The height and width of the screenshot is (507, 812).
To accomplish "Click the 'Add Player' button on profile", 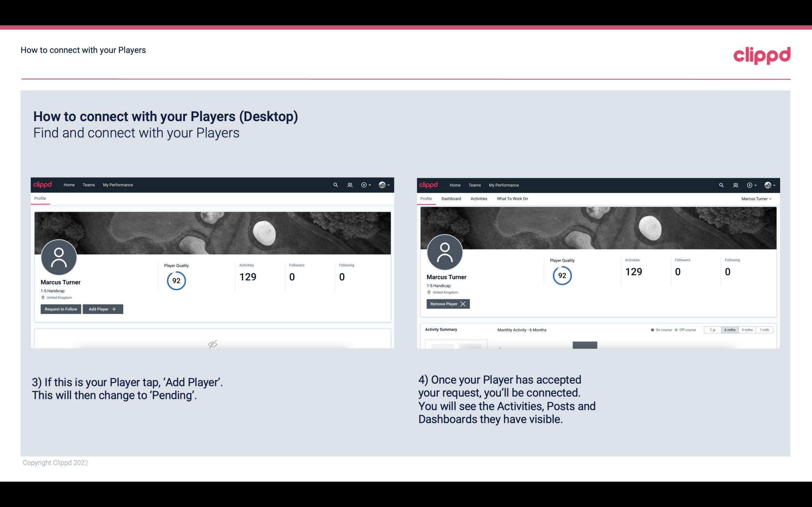I will tap(103, 309).
